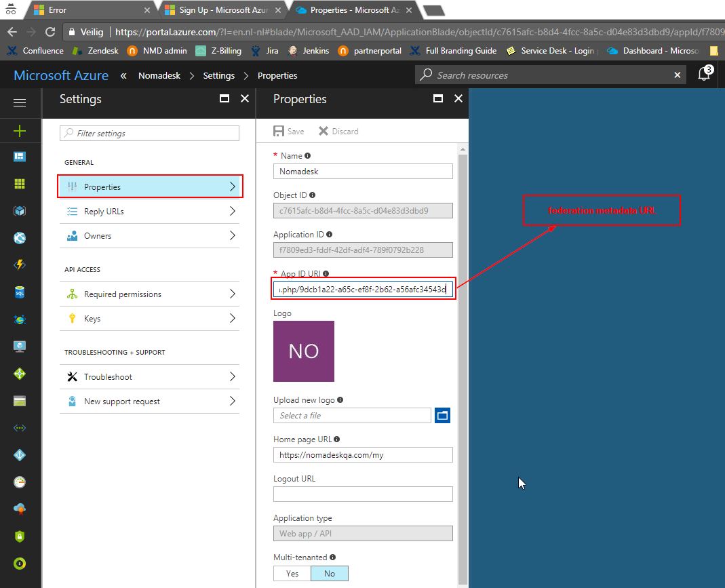Set Multi-tenanted to No

pyautogui.click(x=330, y=573)
